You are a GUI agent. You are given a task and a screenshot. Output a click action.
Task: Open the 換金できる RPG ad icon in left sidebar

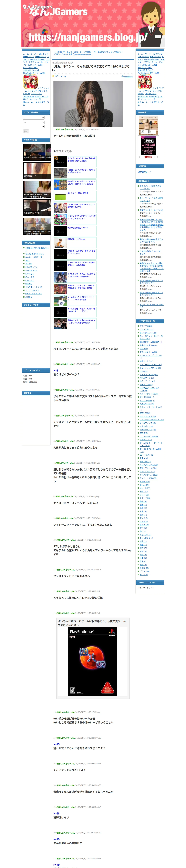[x=30, y=82]
